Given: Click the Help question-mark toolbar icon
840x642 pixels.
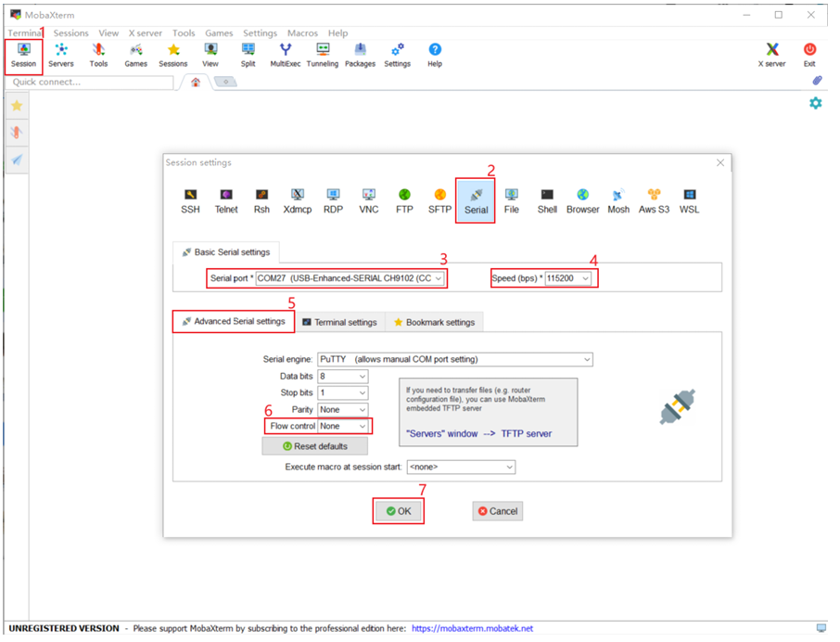Looking at the screenshot, I should click(x=435, y=56).
